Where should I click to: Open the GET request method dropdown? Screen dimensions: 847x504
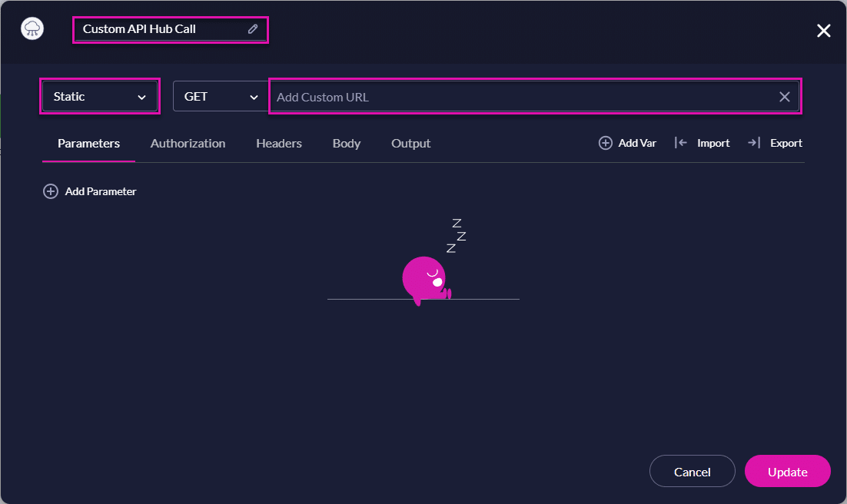click(220, 96)
